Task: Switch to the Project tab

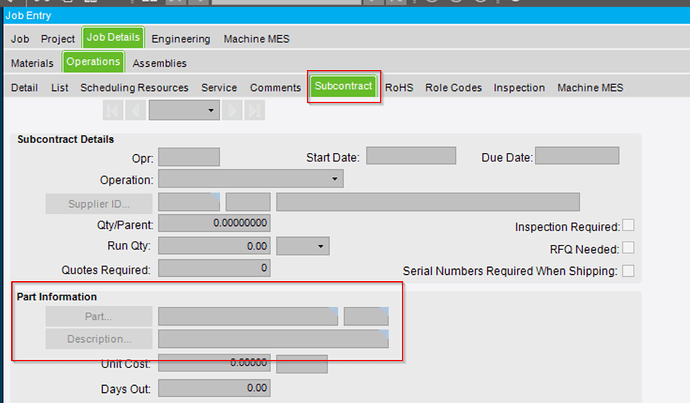Action: click(x=58, y=39)
